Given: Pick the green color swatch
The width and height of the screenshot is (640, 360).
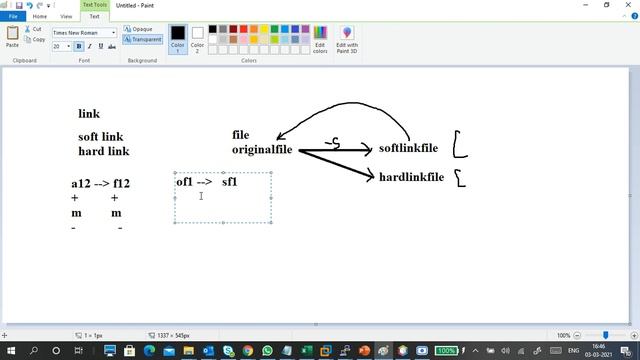Looking at the screenshot, I should tap(275, 29).
